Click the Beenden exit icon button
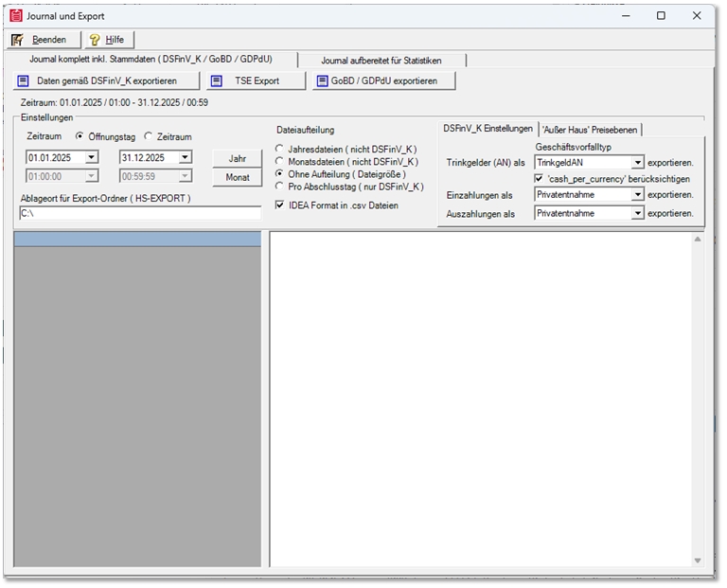Viewport: 727px width, 588px height. (x=18, y=40)
